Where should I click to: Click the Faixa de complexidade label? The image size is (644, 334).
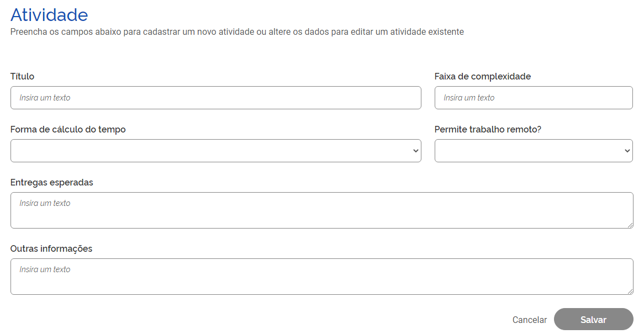[x=482, y=76]
